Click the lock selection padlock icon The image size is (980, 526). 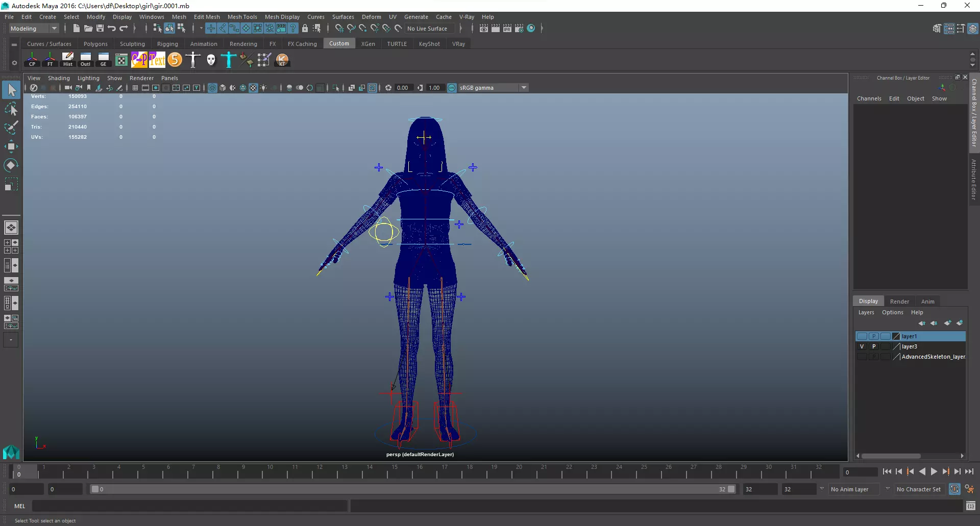tap(305, 29)
